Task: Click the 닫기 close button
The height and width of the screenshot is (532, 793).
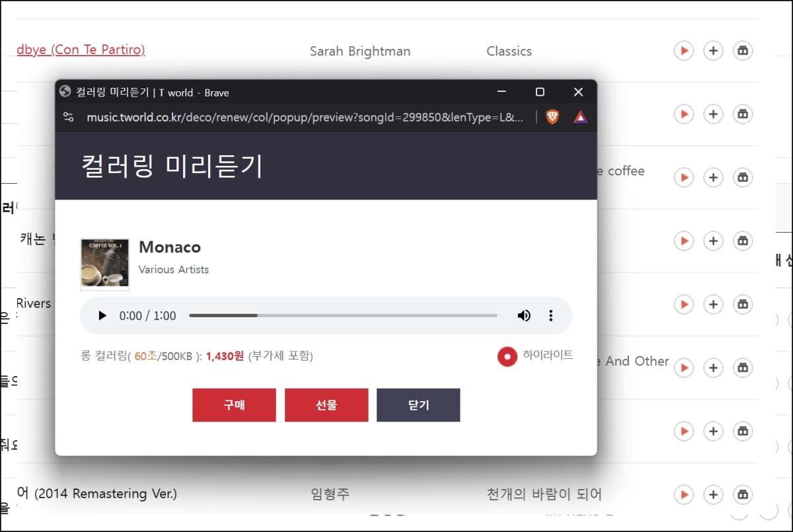Action: (418, 405)
